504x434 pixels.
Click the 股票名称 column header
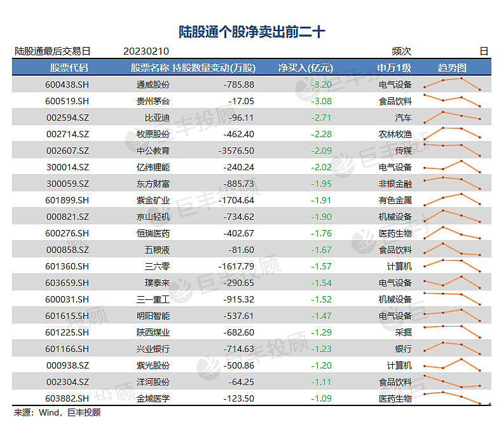[x=149, y=68]
